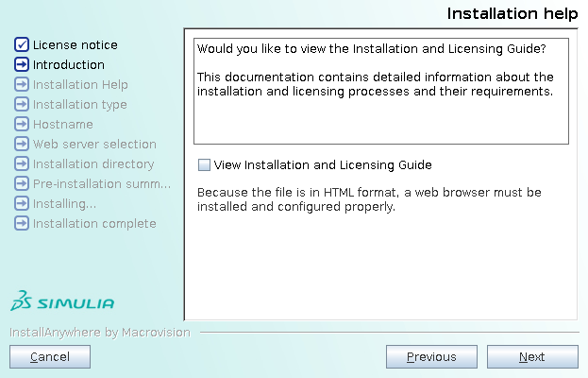Click the License notice checkmark icon
Screen dimensions: 588x378
[x=22, y=44]
